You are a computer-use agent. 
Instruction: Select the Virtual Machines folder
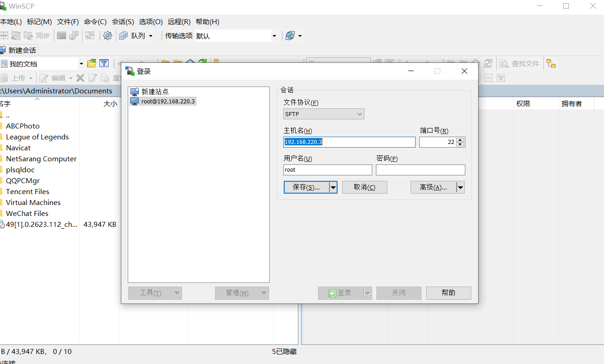click(x=33, y=202)
